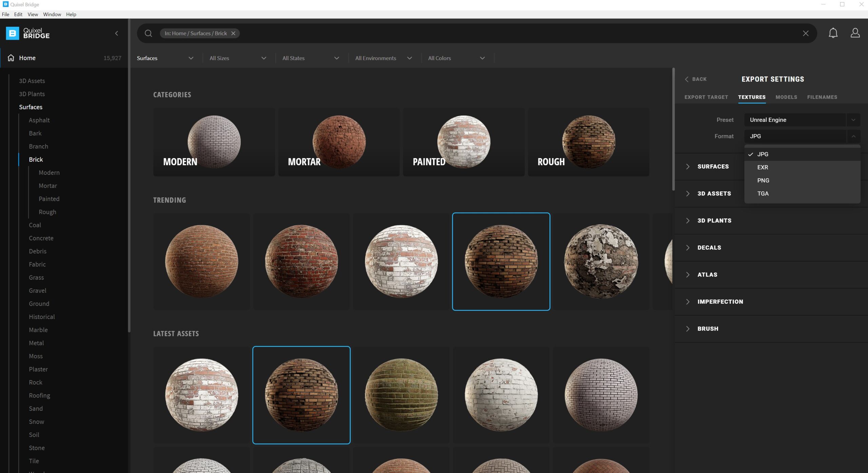Viewport: 868px width, 473px height.
Task: Open the Surfaces asset type dropdown
Action: (x=165, y=58)
